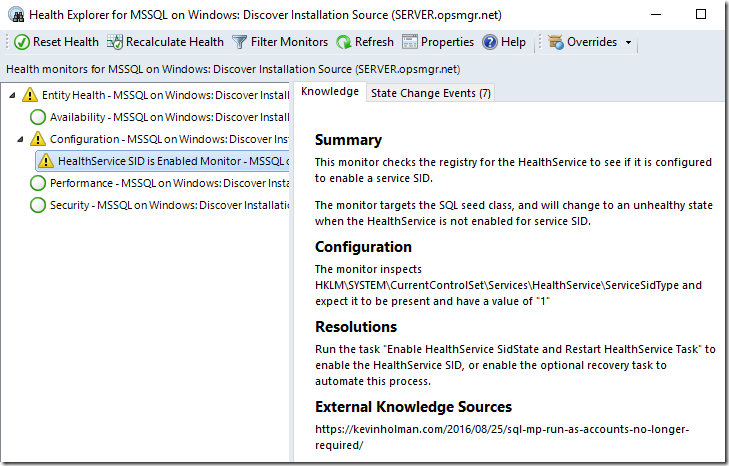Open the State Change Events (7) tab
Viewport: 729px width, 466px height.
point(431,93)
